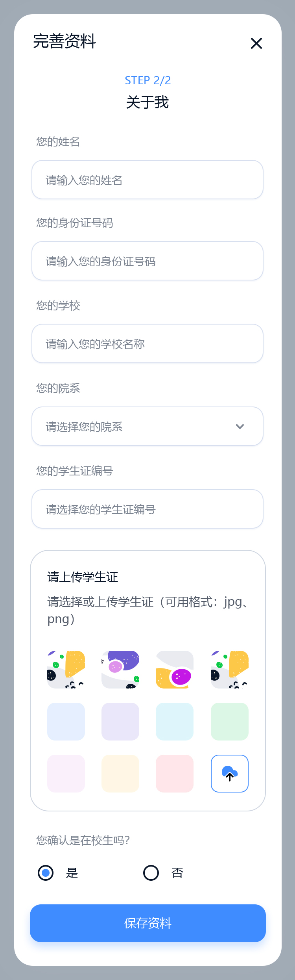
Task: Pick the lavender purple color swatch
Action: [120, 722]
